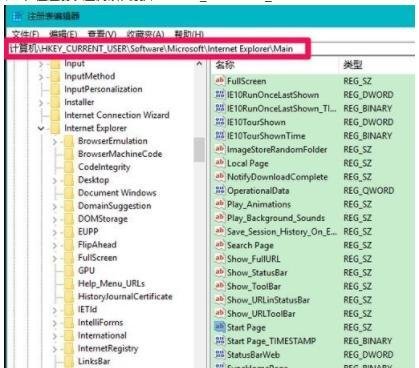Click the folder icon of BrowserEmulation key
Screen dimensions: 419x368
pyautogui.click(x=69, y=141)
